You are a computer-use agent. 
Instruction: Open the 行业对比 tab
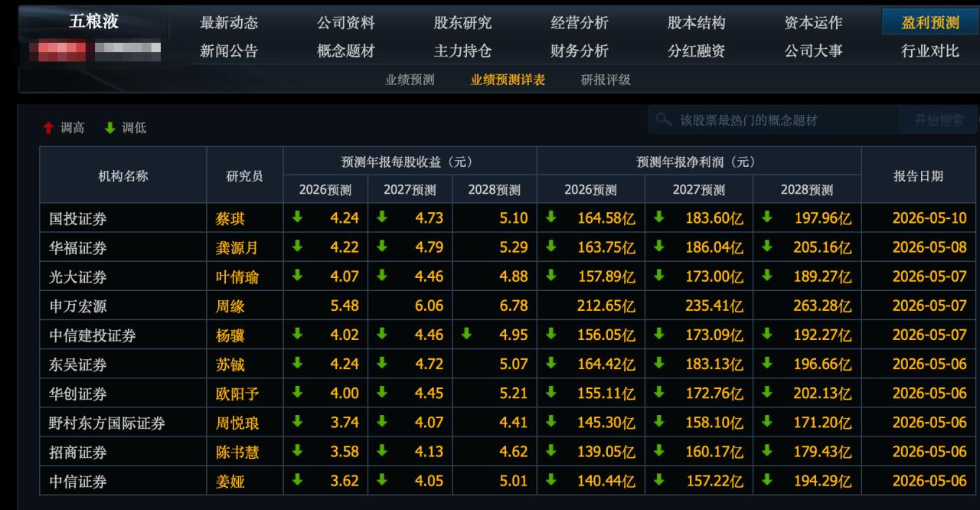(x=930, y=51)
